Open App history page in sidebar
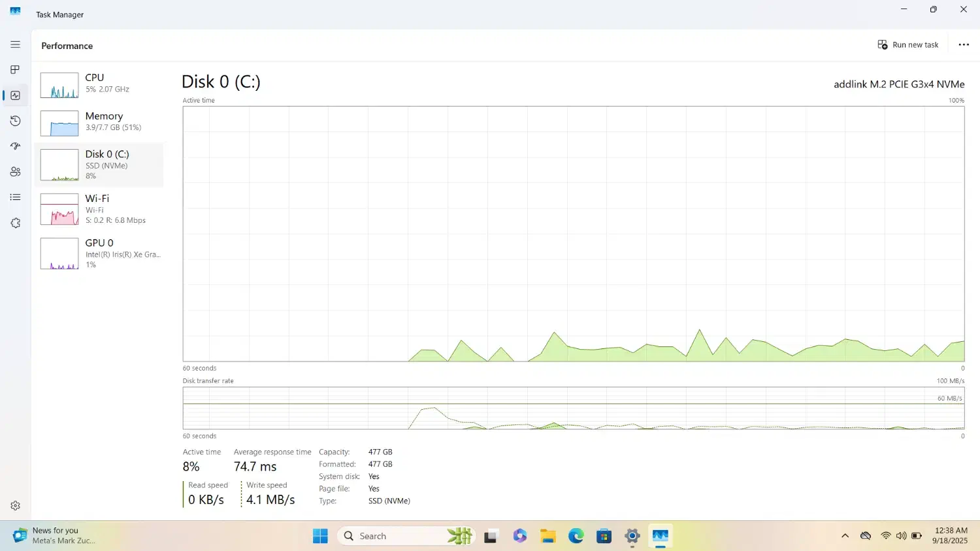This screenshot has width=980, height=551. (16, 121)
